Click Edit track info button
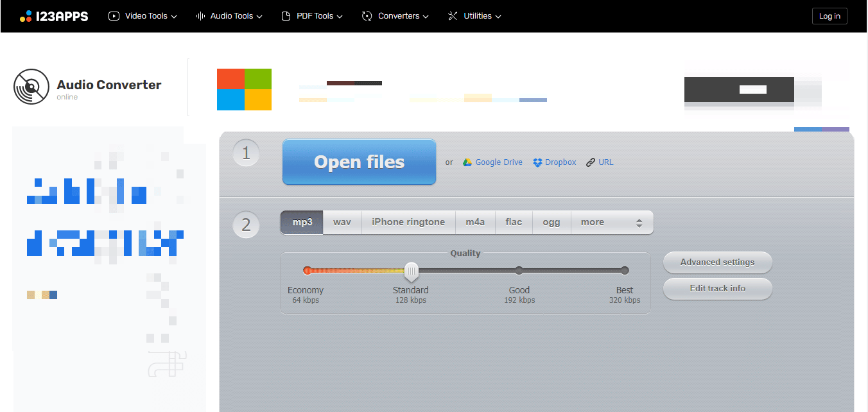Image resolution: width=868 pixels, height=412 pixels. pyautogui.click(x=717, y=289)
